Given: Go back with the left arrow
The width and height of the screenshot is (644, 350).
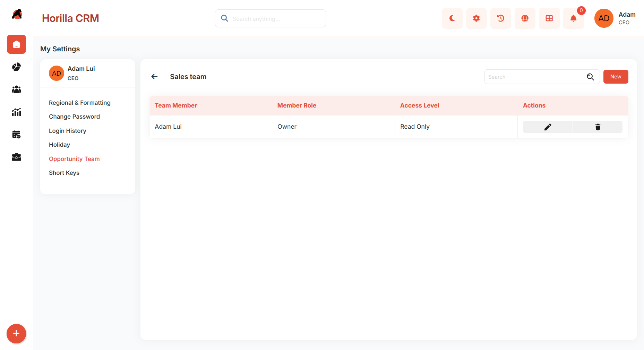Looking at the screenshot, I should point(154,77).
